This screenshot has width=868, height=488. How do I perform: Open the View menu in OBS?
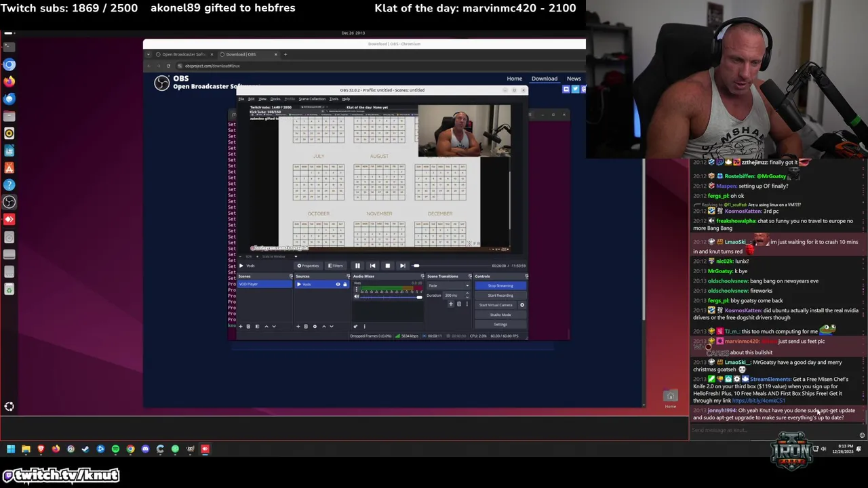(262, 99)
